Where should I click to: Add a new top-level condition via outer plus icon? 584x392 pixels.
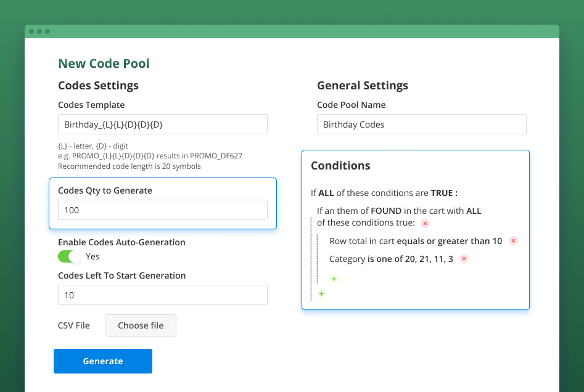pyautogui.click(x=321, y=294)
